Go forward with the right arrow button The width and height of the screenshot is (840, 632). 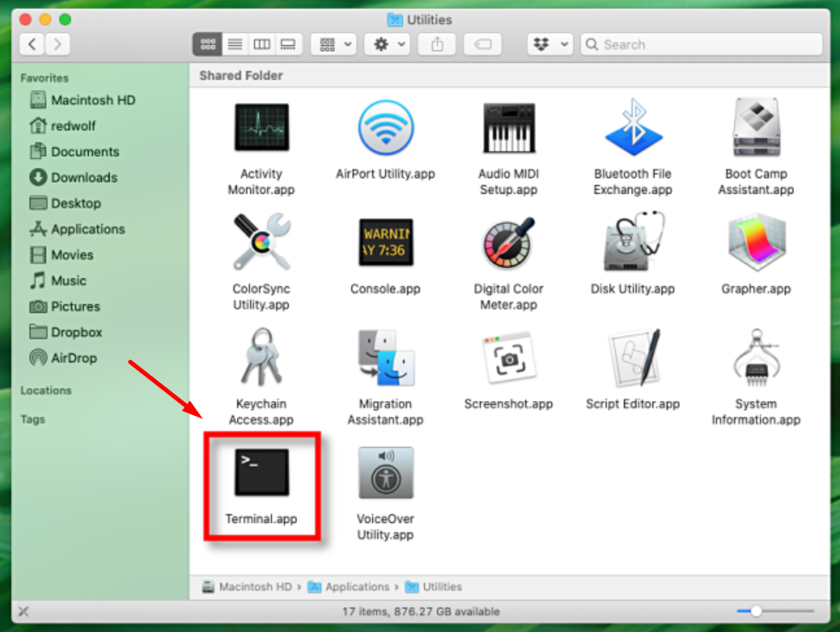[57, 44]
